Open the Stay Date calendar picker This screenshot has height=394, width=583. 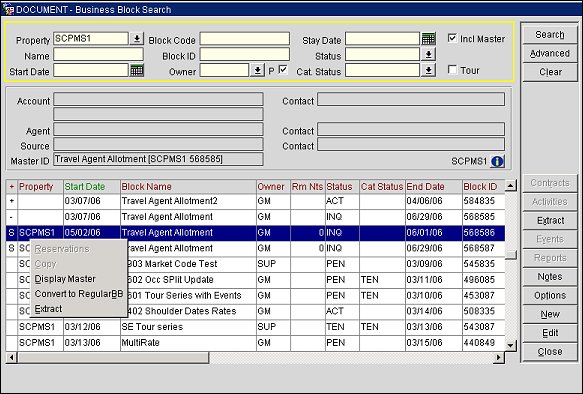[x=428, y=38]
